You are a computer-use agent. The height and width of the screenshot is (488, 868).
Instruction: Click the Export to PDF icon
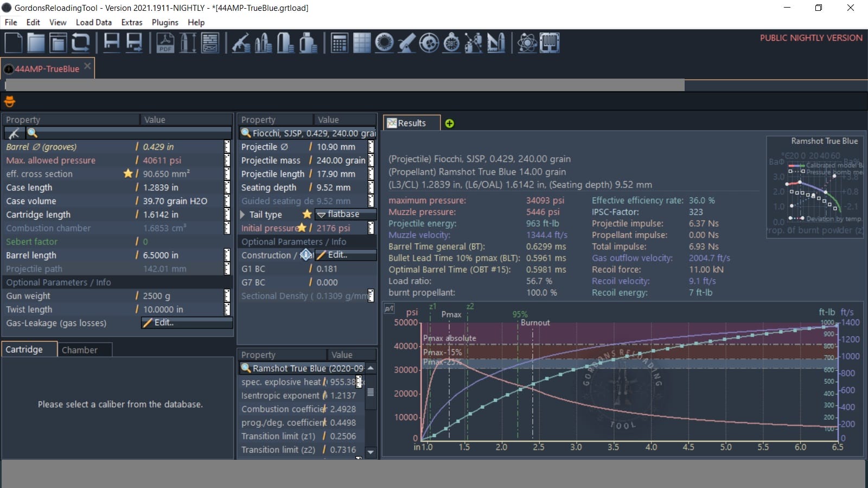(x=165, y=43)
